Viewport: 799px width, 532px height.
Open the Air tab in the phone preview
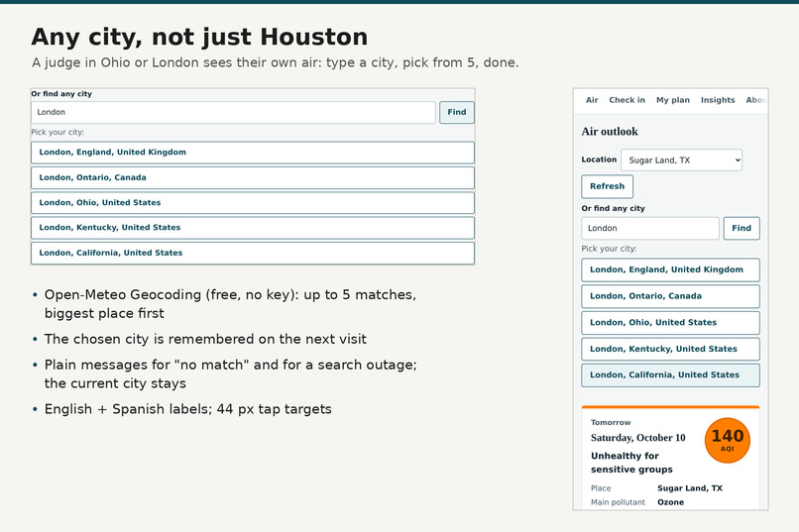(592, 100)
